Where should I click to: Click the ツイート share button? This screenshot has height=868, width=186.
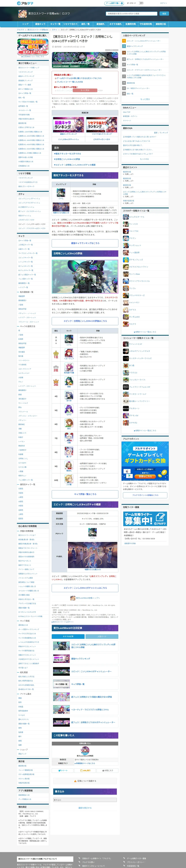[63, 770]
